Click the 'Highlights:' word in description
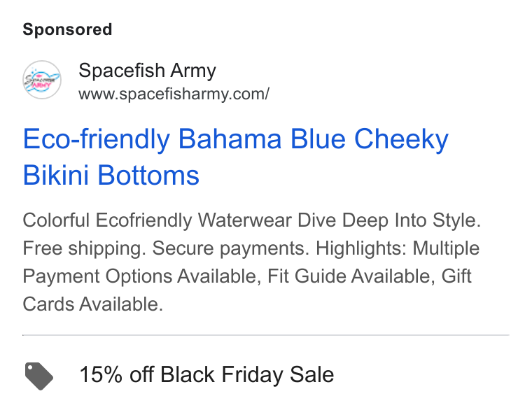Image resolution: width=532 pixels, height=417 pixels. (x=361, y=248)
